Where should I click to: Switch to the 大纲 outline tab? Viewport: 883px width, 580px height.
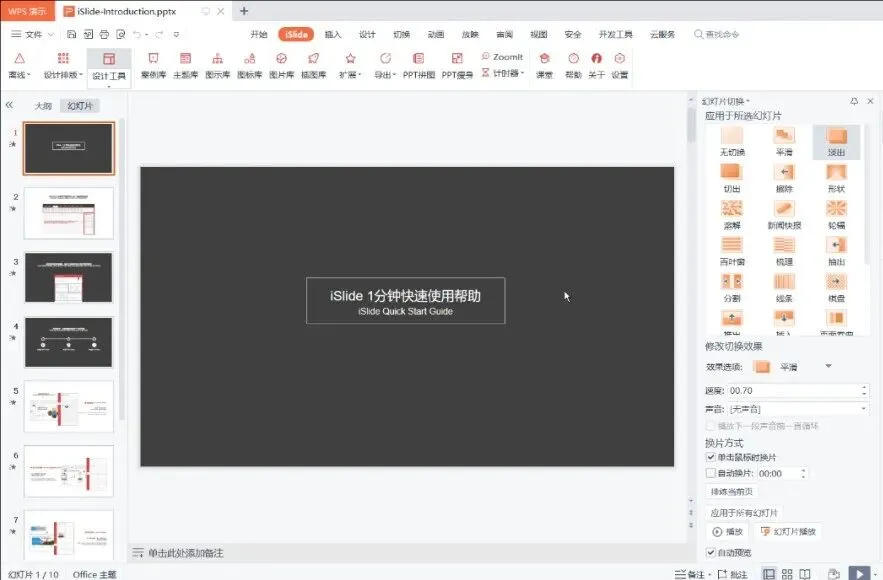[x=43, y=106]
